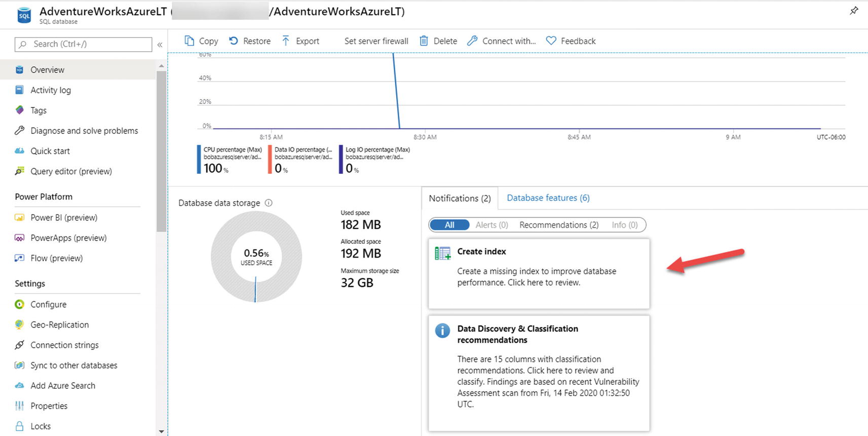Image resolution: width=868 pixels, height=436 pixels.
Task: Click Maximum storage size 32 GB value
Action: [357, 283]
